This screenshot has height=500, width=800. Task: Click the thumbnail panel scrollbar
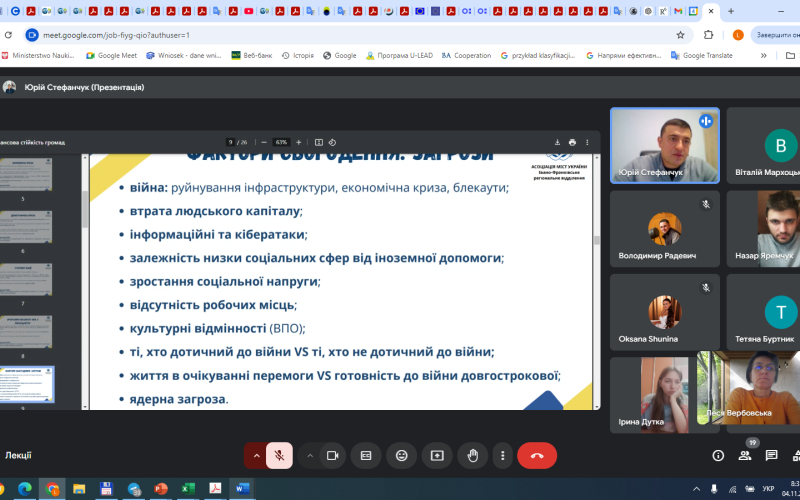pyautogui.click(x=85, y=209)
